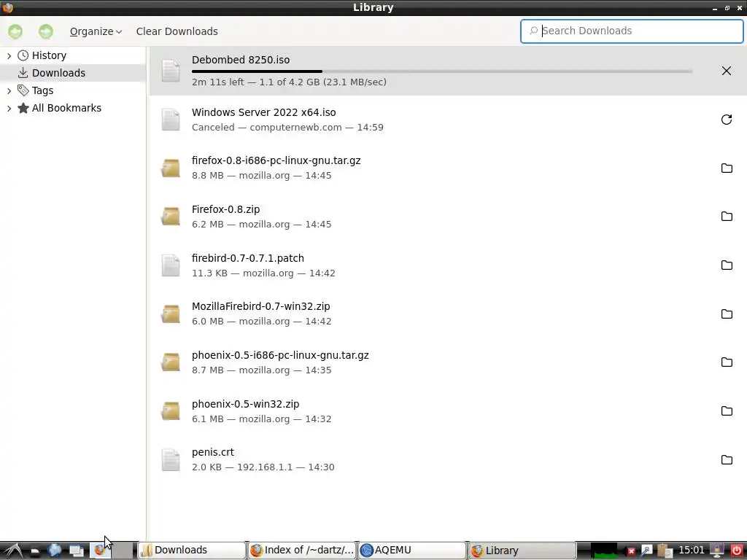Select the Debombed 8250.iso file name
Screen dimensions: 747x560
[x=241, y=60]
